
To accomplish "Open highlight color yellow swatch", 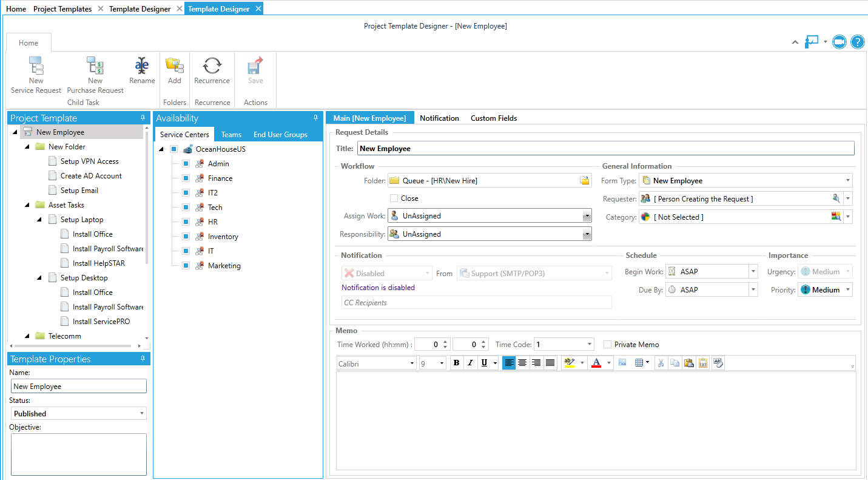I will point(569,363).
